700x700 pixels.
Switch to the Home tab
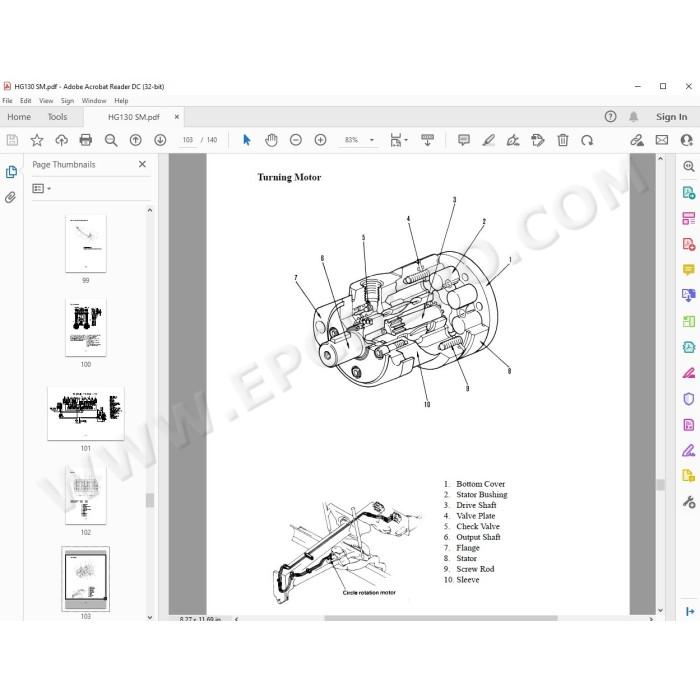click(19, 117)
